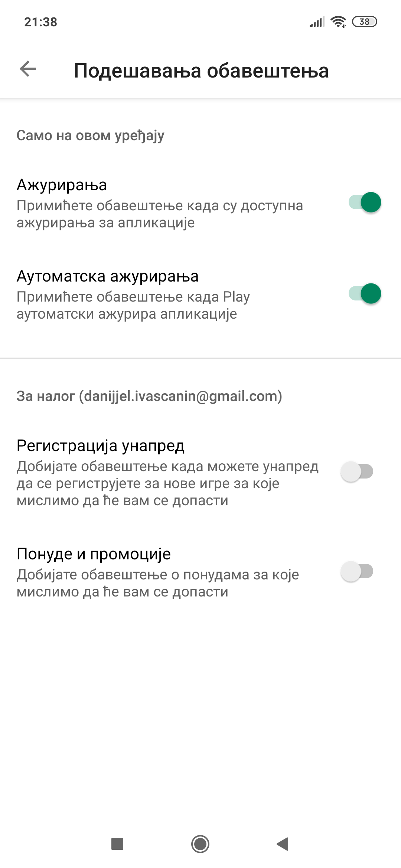Tap the cellular signal strength icon
The image size is (401, 868).
click(317, 22)
